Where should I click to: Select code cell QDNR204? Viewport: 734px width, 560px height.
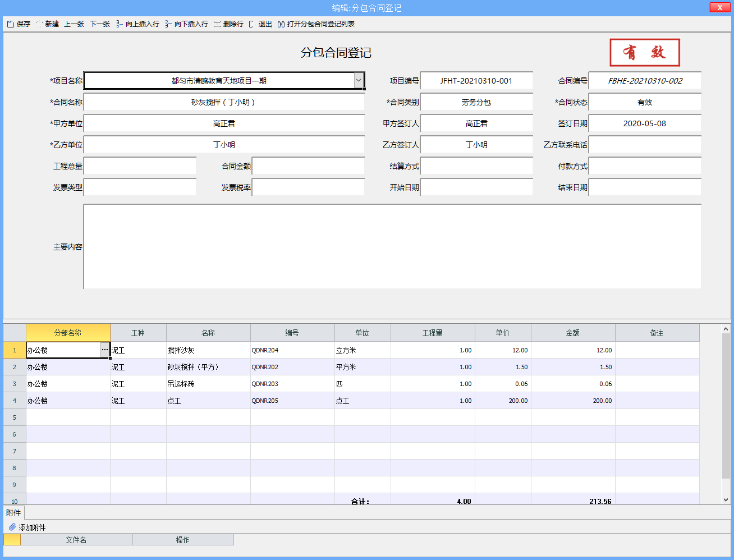(292, 350)
